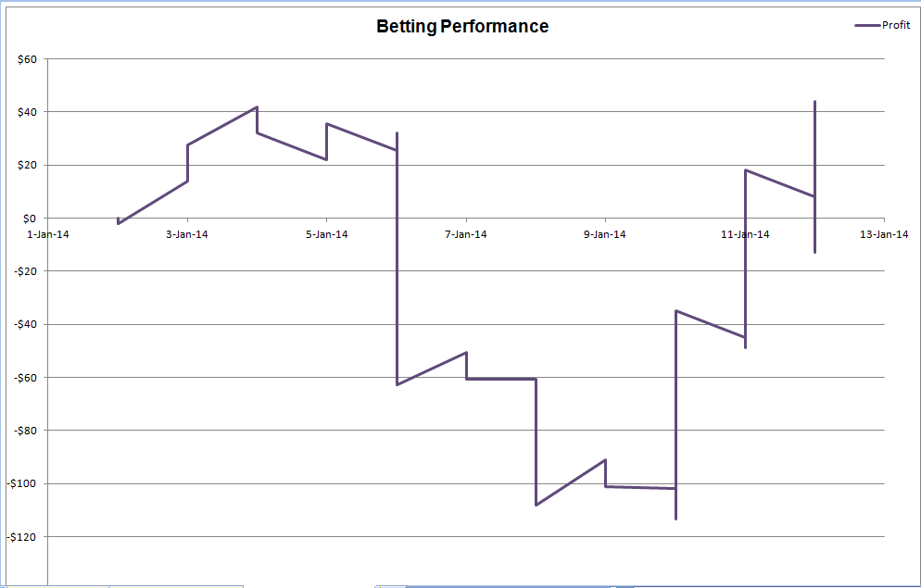This screenshot has width=921, height=588.
Task: Select the -$100 vertical axis label
Action: (x=23, y=483)
